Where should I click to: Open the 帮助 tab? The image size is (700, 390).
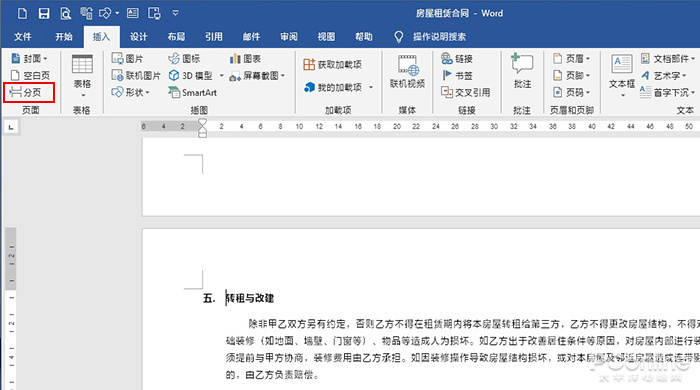pos(363,37)
